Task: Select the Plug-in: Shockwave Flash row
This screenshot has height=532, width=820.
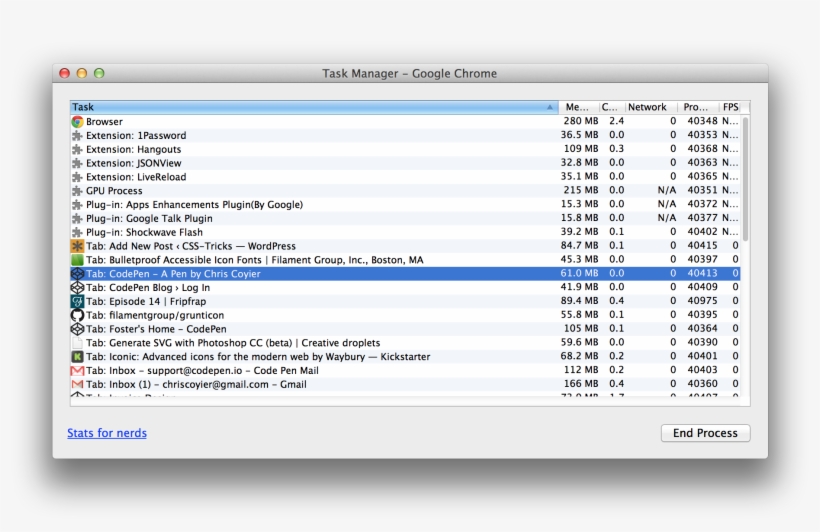Action: (x=405, y=232)
